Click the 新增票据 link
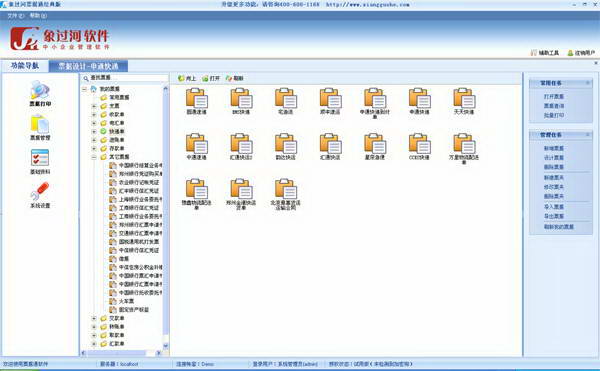The width and height of the screenshot is (600, 371). coord(554,148)
